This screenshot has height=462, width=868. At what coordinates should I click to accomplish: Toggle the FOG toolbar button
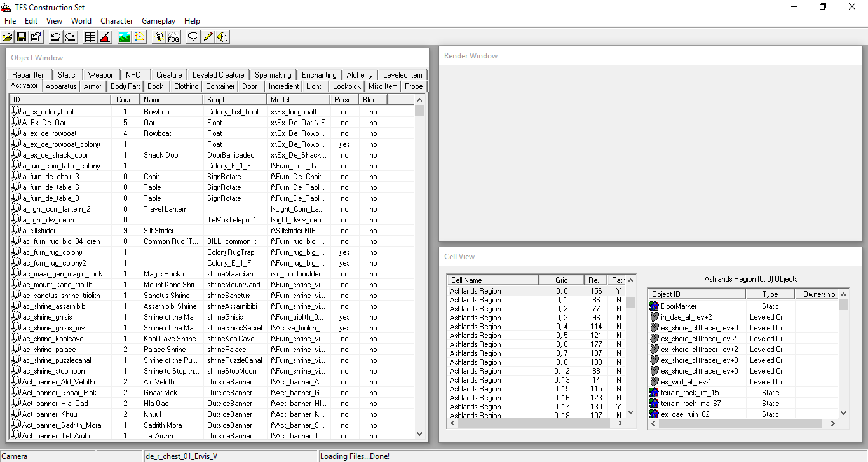[173, 37]
